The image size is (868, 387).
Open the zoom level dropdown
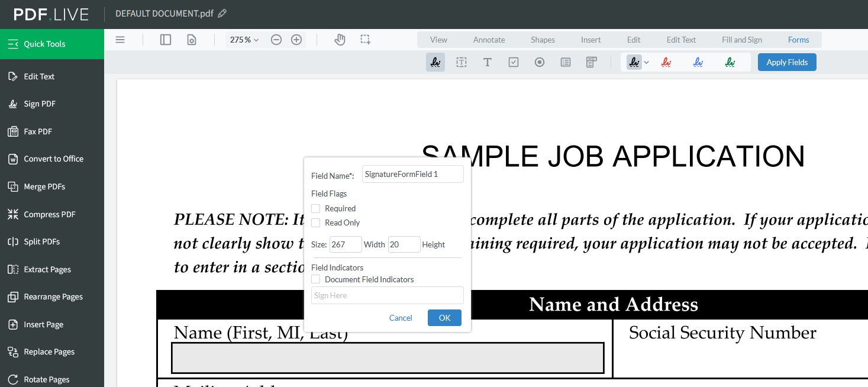[x=244, y=40]
